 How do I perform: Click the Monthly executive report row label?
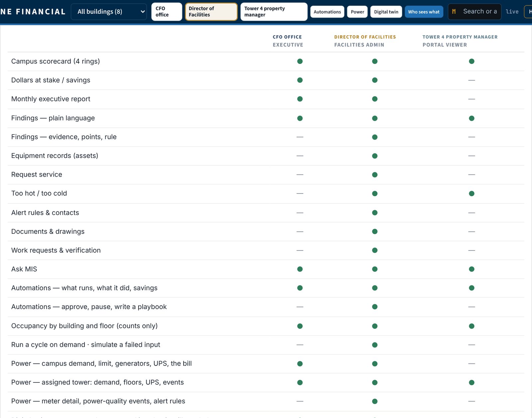[x=51, y=99]
